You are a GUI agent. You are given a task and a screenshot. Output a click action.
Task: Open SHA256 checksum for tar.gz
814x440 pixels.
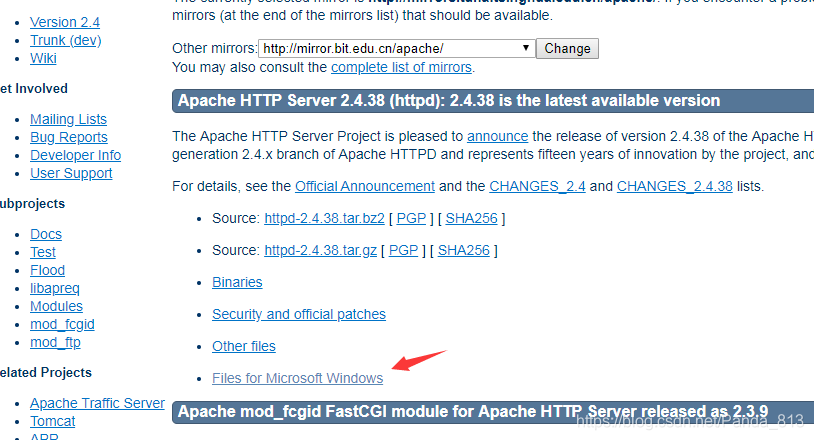tap(464, 250)
